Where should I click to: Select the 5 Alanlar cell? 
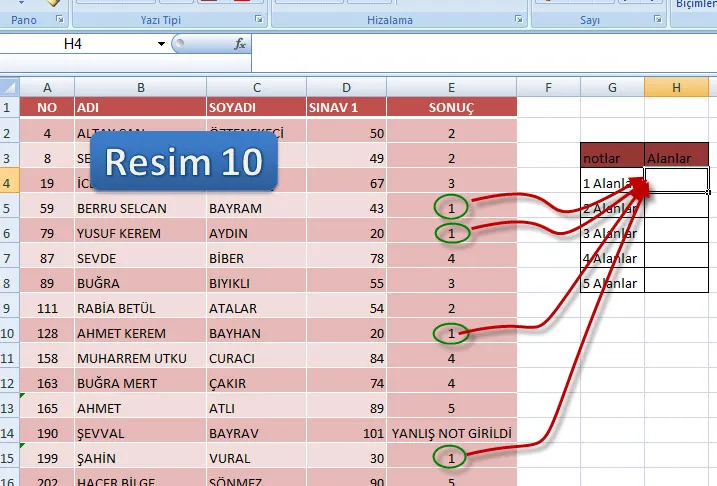pyautogui.click(x=612, y=282)
